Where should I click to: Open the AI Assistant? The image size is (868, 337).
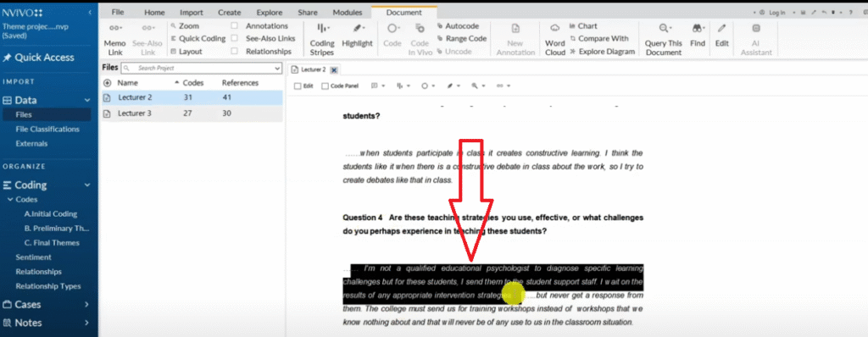point(756,39)
